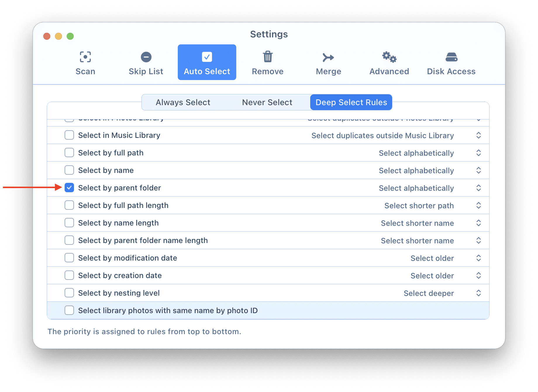Viewport: 538px width, 392px height.
Task: Open Select deeper nesting level dropdown
Action: pyautogui.click(x=478, y=293)
